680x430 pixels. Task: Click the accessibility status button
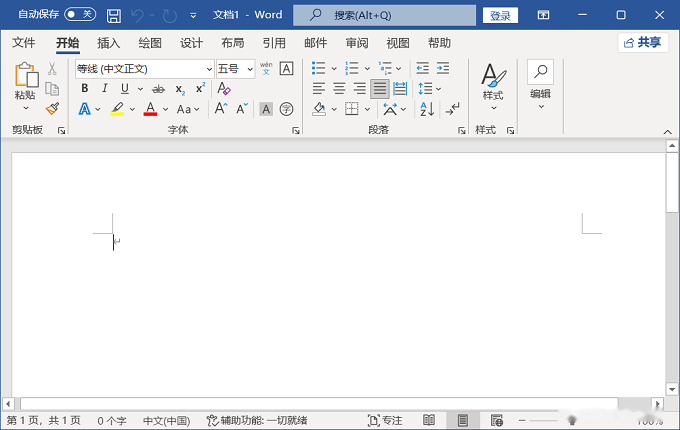pyautogui.click(x=257, y=420)
